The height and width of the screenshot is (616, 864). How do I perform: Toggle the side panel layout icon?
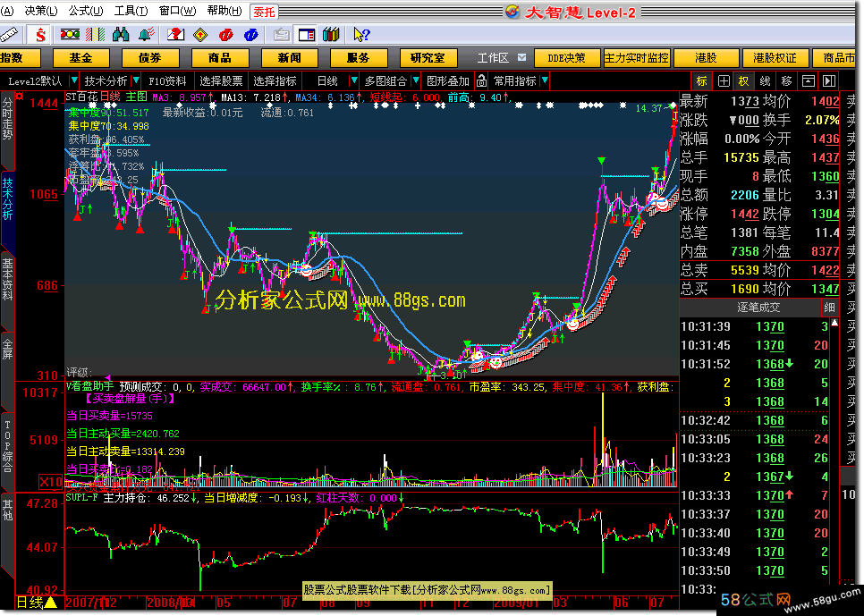(x=307, y=35)
